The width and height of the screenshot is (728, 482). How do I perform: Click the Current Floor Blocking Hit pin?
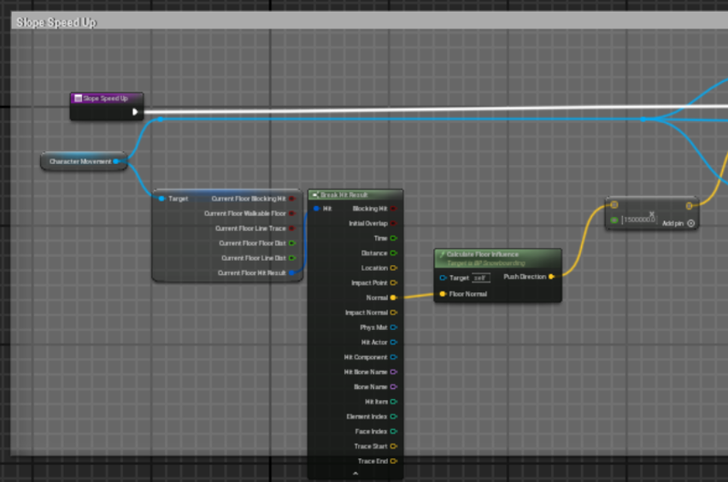tap(292, 199)
